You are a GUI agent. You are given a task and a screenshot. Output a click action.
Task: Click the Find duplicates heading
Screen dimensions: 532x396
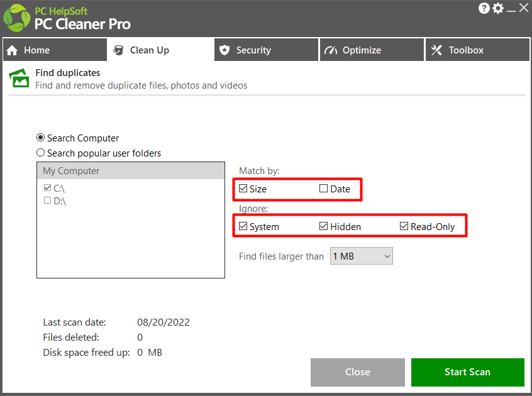pyautogui.click(x=68, y=73)
